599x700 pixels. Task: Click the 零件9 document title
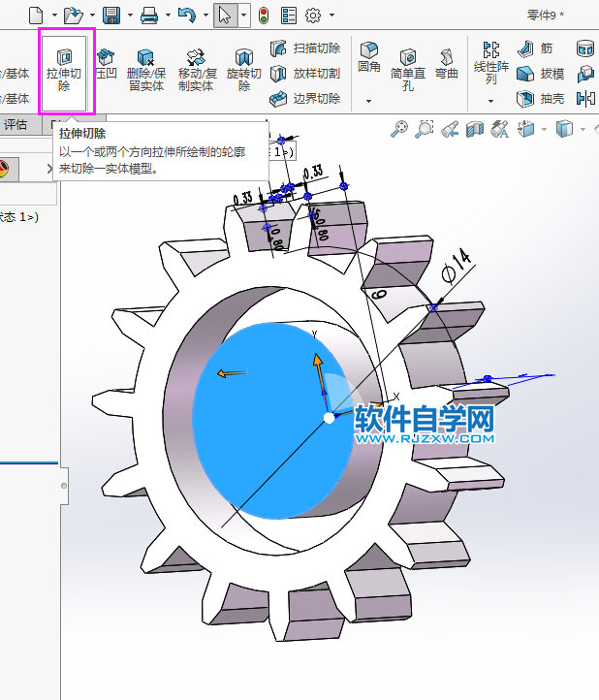[546, 16]
